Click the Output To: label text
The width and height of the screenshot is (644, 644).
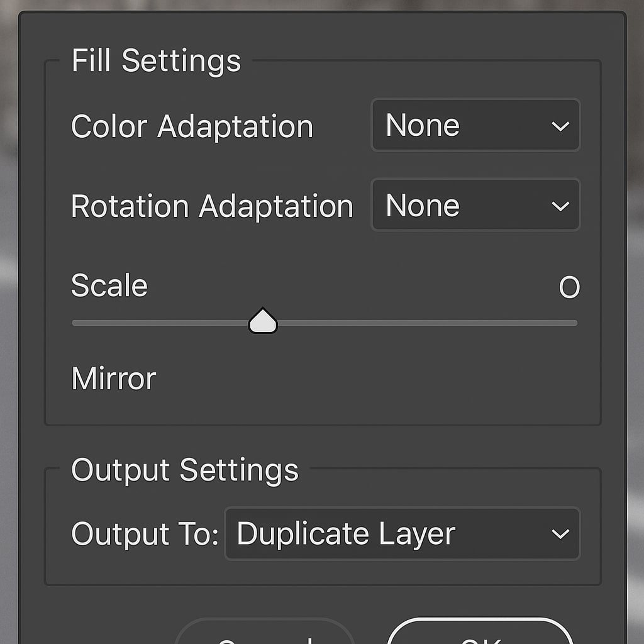[x=145, y=533]
